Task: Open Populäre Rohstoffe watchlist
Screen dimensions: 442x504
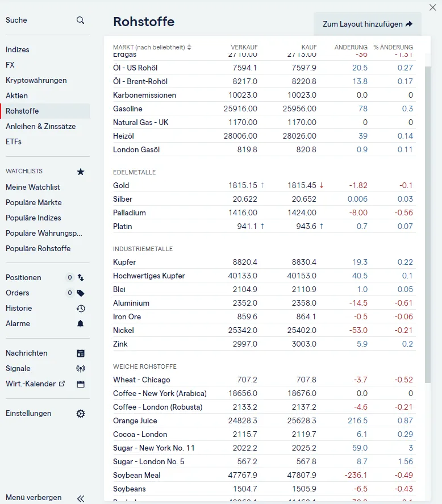Action: tap(38, 249)
